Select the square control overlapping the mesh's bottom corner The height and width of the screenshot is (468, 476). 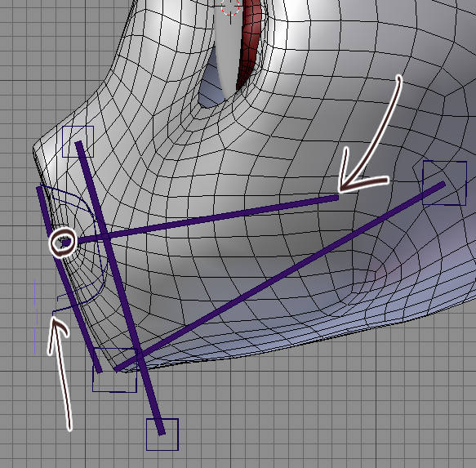[x=115, y=370]
